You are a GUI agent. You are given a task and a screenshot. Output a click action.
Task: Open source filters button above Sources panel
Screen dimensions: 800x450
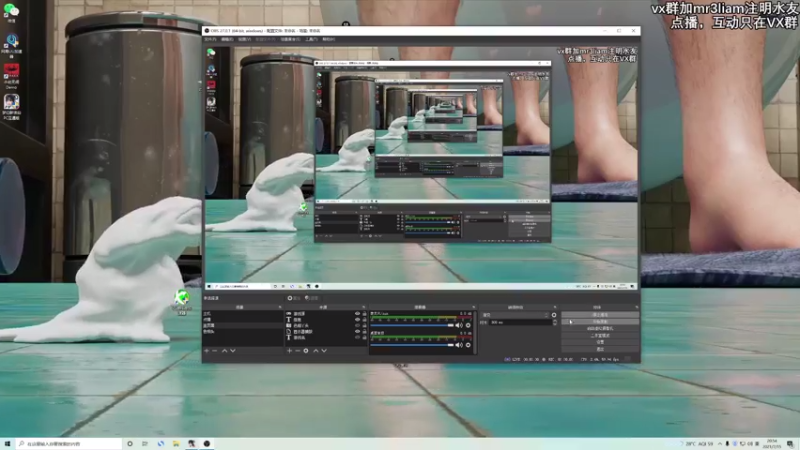pos(312,298)
